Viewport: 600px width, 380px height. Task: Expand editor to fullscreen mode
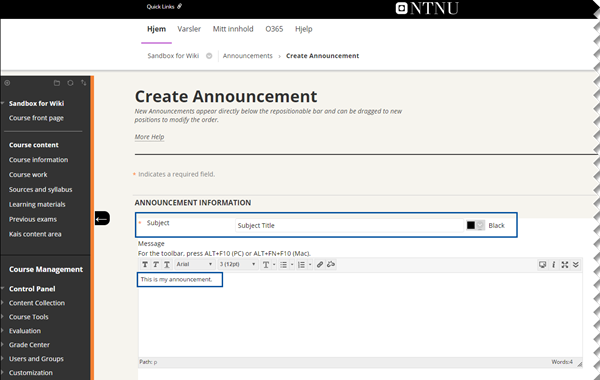[564, 264]
